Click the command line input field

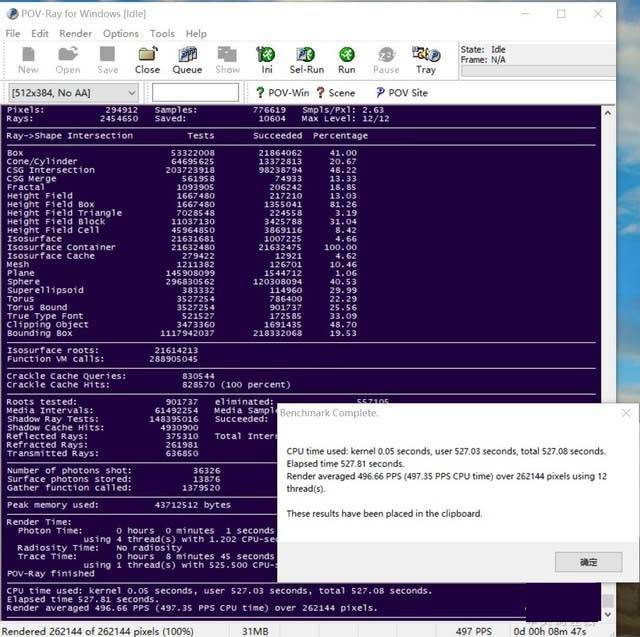[195, 93]
